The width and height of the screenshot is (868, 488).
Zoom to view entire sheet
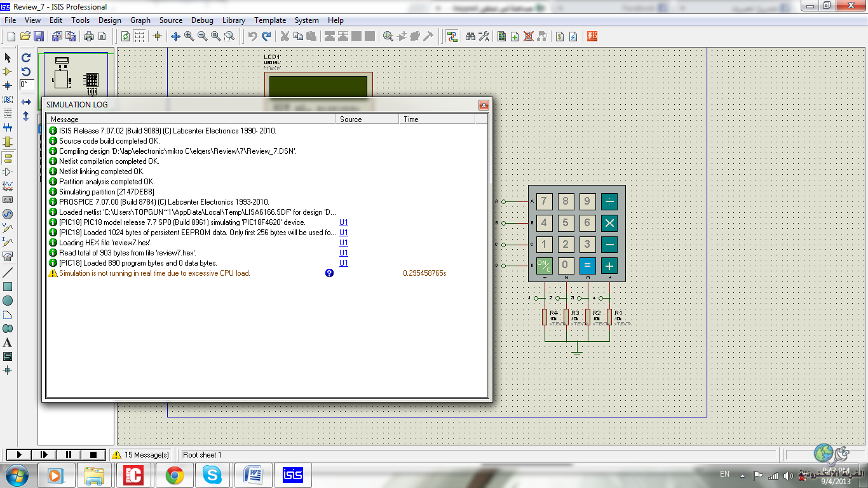pos(216,36)
